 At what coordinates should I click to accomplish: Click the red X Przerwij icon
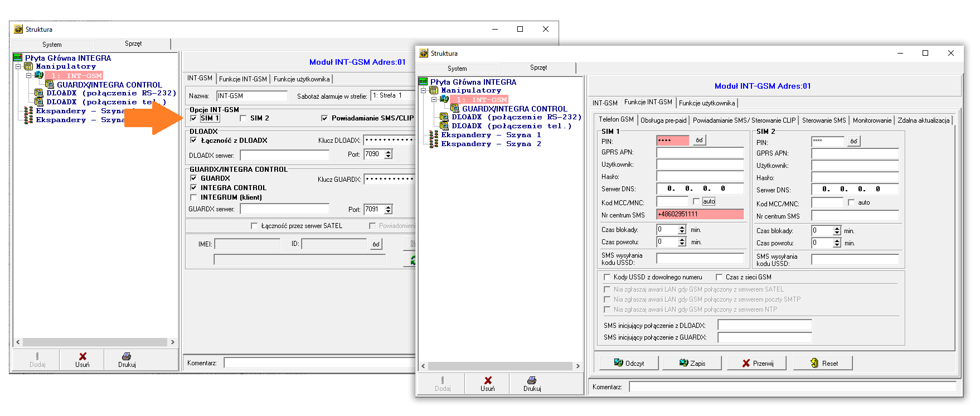[x=746, y=363]
